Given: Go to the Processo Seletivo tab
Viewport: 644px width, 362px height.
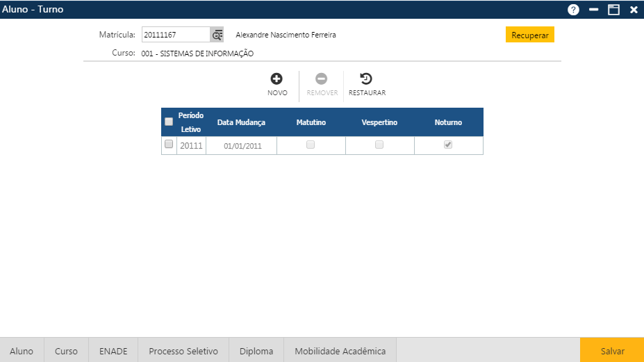Looking at the screenshot, I should (x=183, y=351).
